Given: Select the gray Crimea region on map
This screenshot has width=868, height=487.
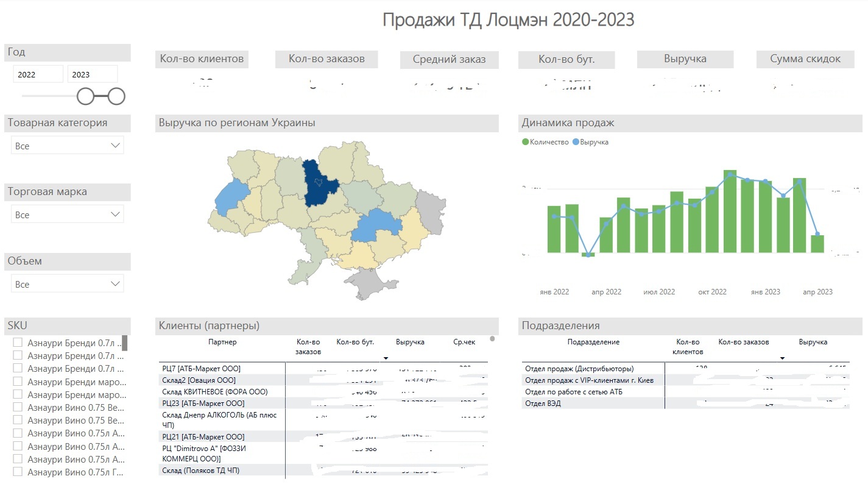Looking at the screenshot, I should tap(370, 283).
